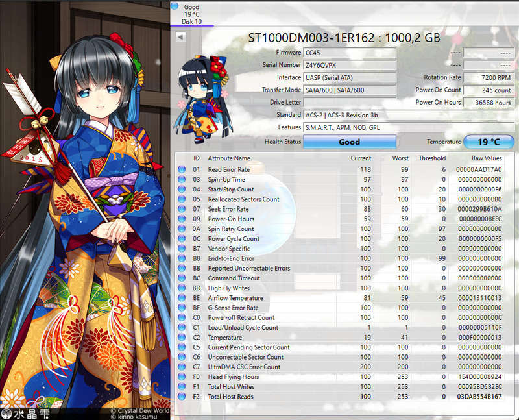
Task: Click the Power On Hours 36588 field
Action: 489,103
